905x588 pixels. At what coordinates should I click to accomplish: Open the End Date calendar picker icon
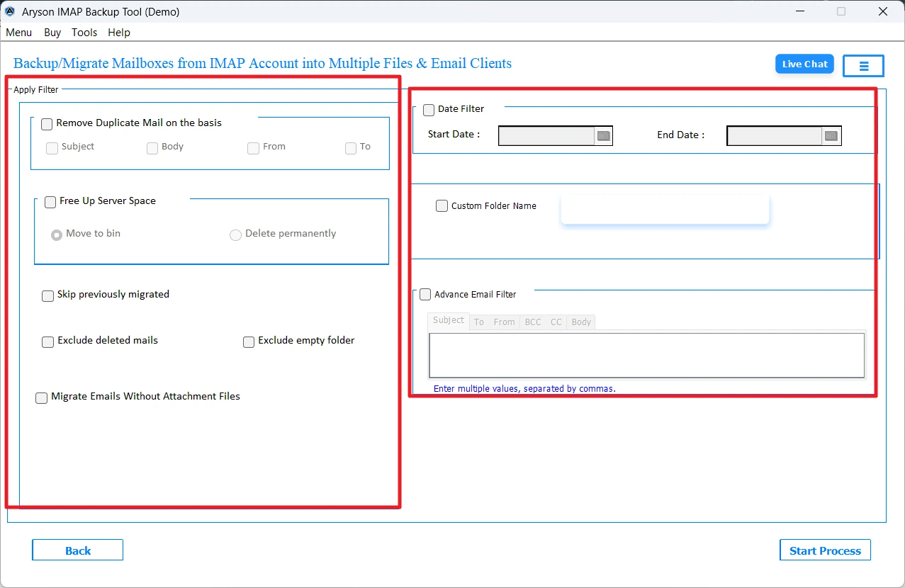pyautogui.click(x=831, y=136)
